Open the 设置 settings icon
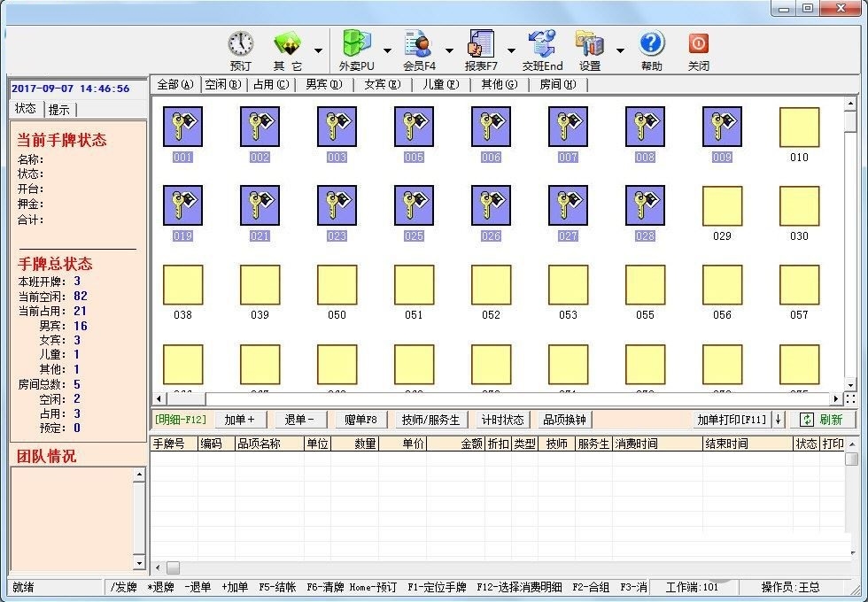The image size is (868, 602). click(x=589, y=44)
